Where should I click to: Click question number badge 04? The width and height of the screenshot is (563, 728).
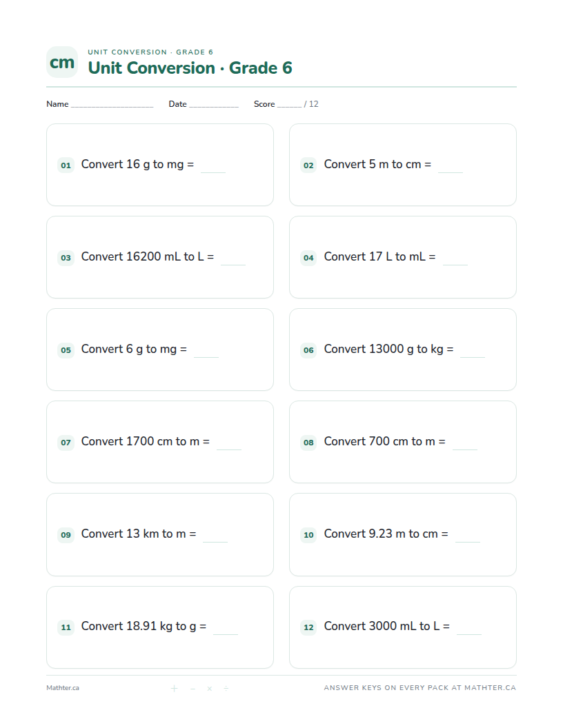click(x=308, y=257)
